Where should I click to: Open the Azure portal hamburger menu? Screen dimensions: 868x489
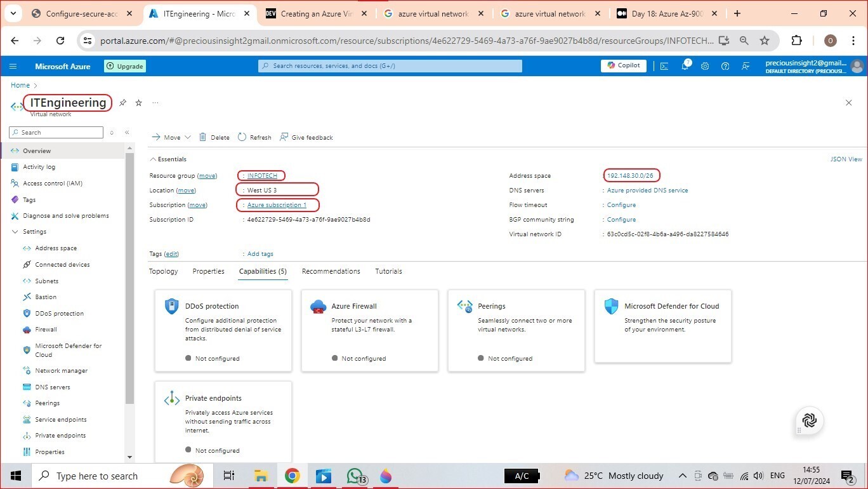coord(13,66)
